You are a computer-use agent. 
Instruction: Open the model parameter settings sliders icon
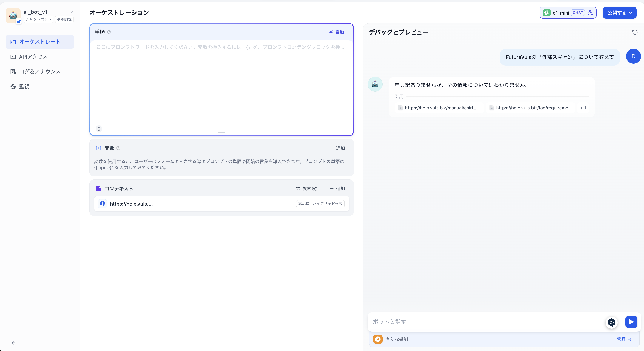[590, 13]
